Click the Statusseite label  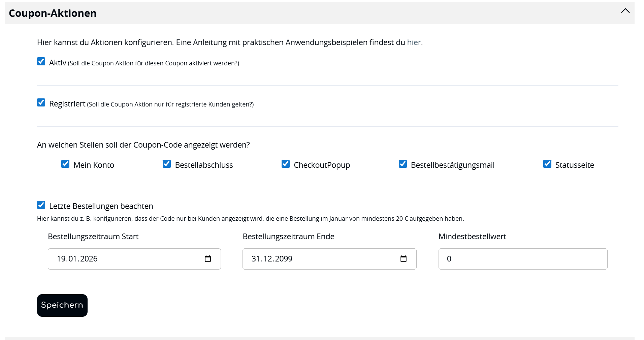575,165
